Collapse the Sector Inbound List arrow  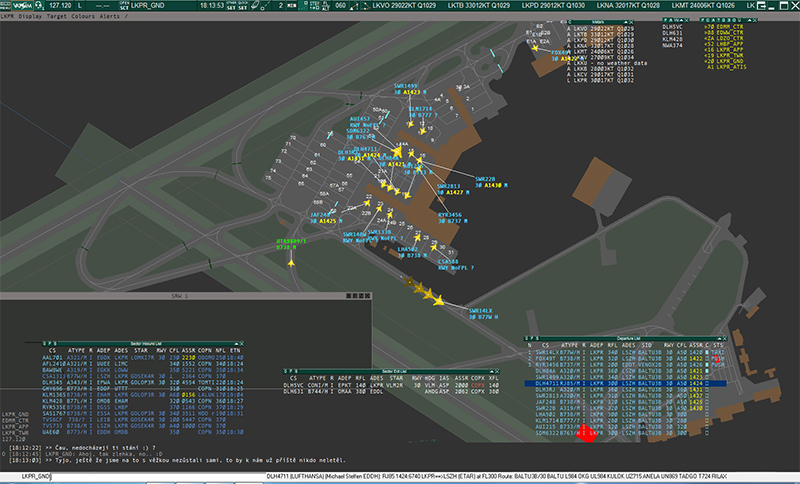coord(236,344)
